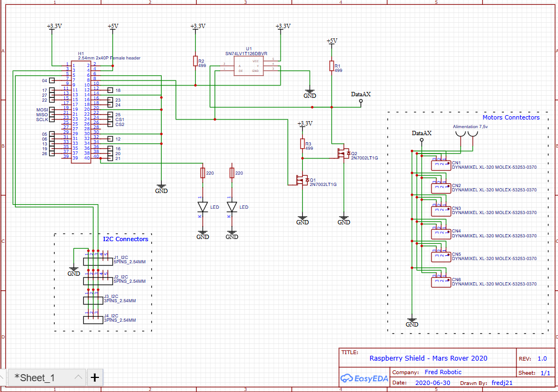The width and height of the screenshot is (558, 392).
Task: Select the +3.3V flag above R2
Action: pyautogui.click(x=198, y=28)
